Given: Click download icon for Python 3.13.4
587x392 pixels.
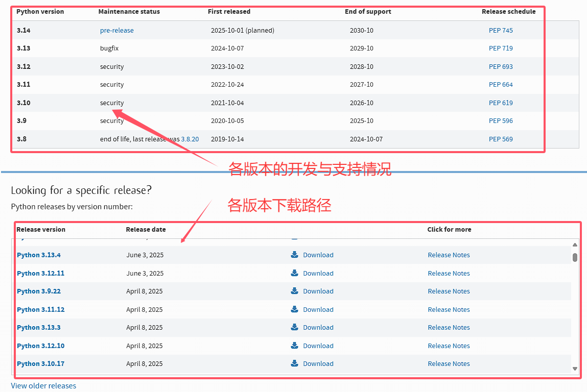Looking at the screenshot, I should pos(295,255).
